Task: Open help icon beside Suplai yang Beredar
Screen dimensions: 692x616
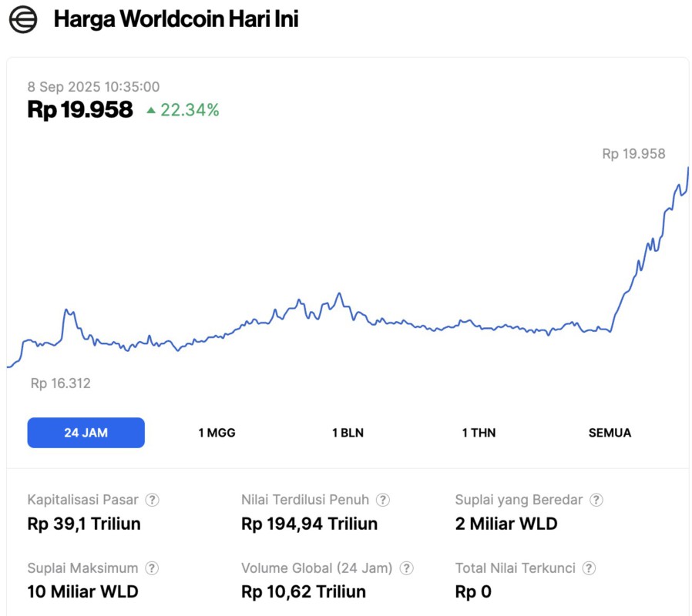Action: tap(596, 500)
